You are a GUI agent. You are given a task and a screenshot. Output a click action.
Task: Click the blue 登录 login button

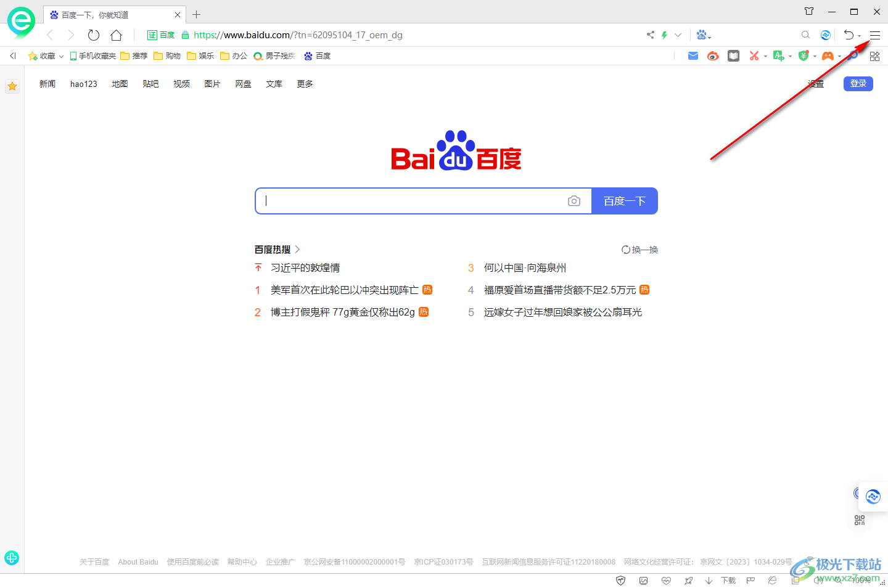click(858, 83)
